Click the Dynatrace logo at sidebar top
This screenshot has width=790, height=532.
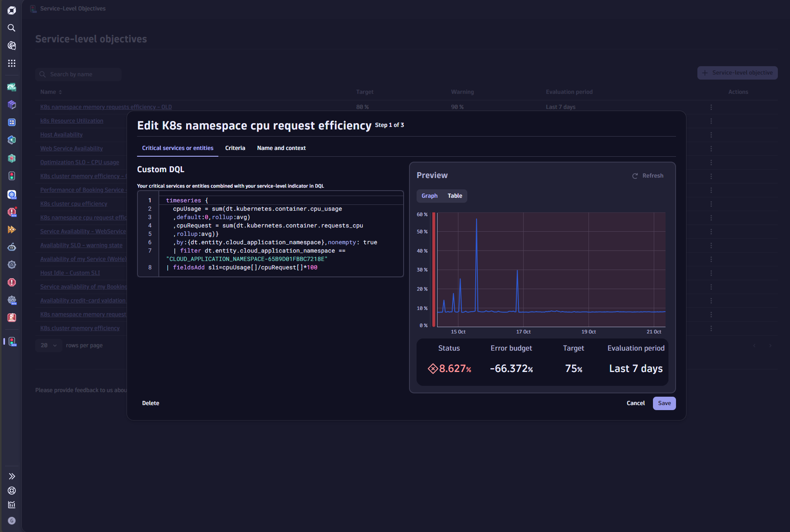point(12,10)
